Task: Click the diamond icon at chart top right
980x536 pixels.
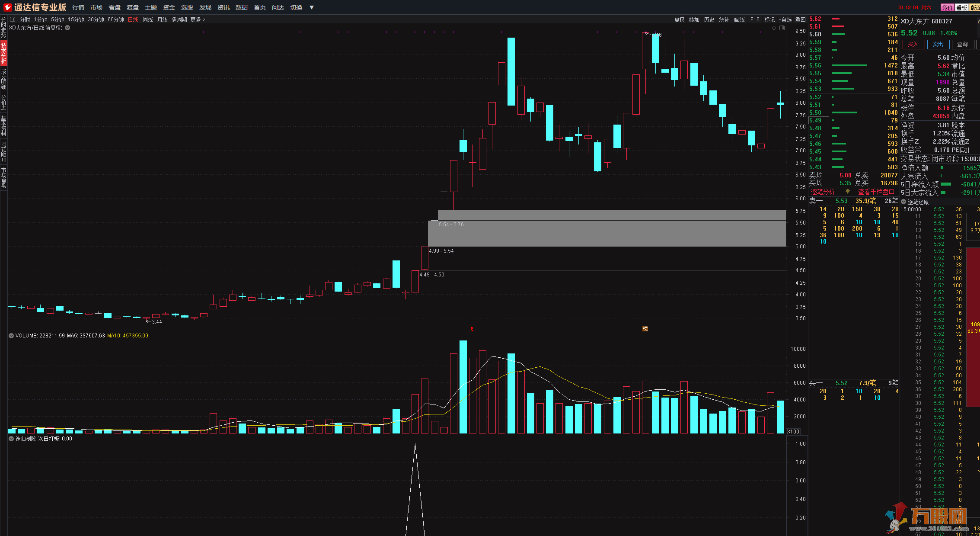Action: 774,28
